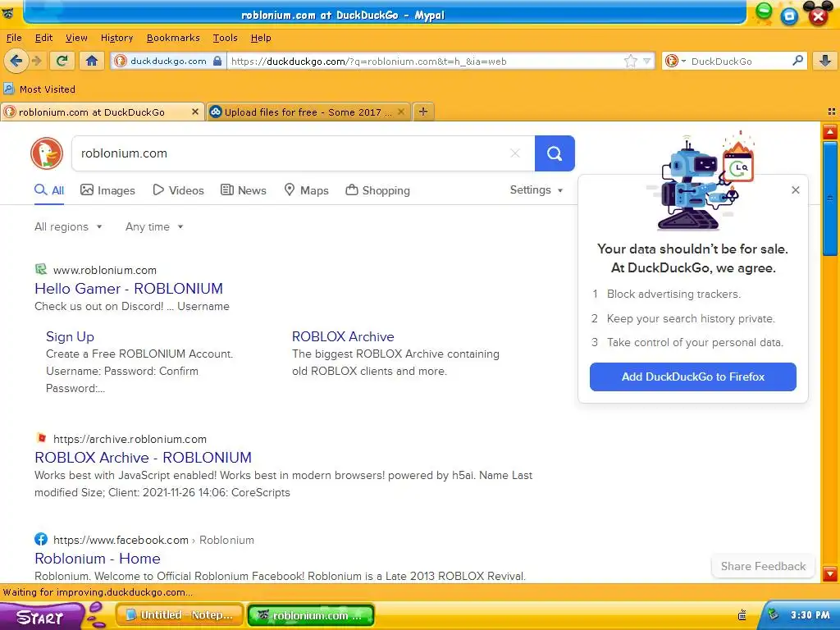The height and width of the screenshot is (630, 840).
Task: Bookmark this page with the star icon
Action: (x=631, y=61)
